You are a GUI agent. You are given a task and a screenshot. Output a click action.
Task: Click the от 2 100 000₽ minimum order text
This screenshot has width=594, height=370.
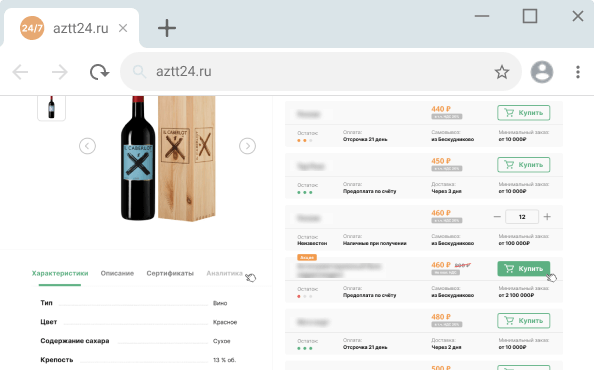[x=516, y=295]
